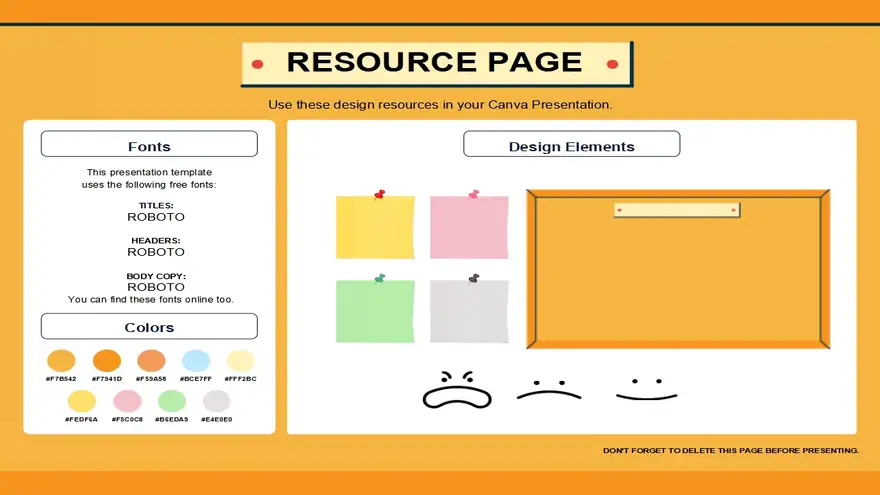Pick the light blue #BCE7FF swatch
Screen dimensions: 880x495
(196, 360)
